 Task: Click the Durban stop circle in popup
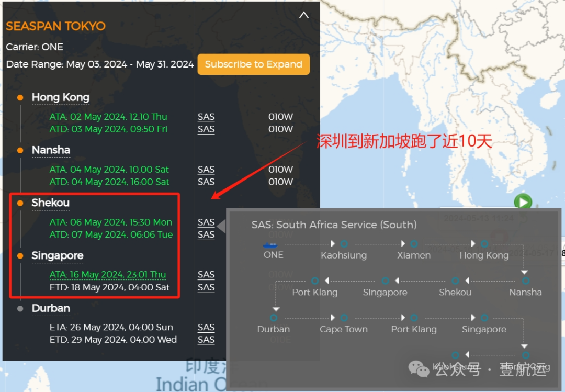274,318
